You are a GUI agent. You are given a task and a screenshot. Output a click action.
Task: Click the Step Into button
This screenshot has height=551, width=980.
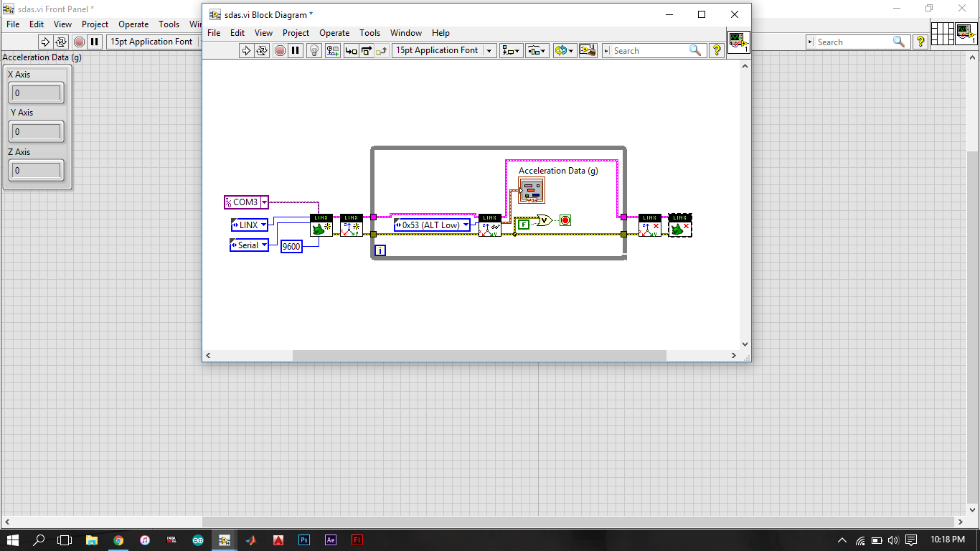[x=351, y=50]
